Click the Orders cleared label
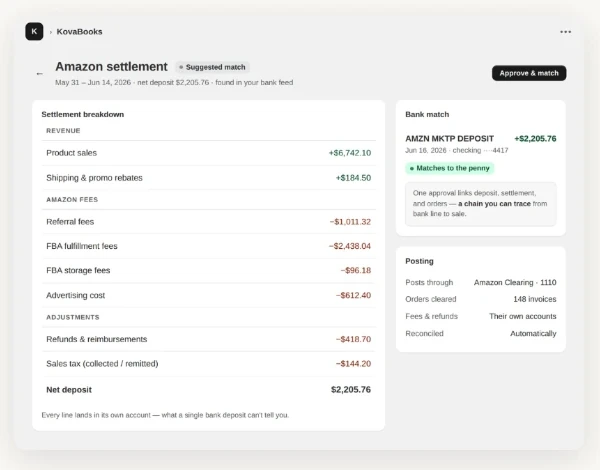 click(x=430, y=299)
